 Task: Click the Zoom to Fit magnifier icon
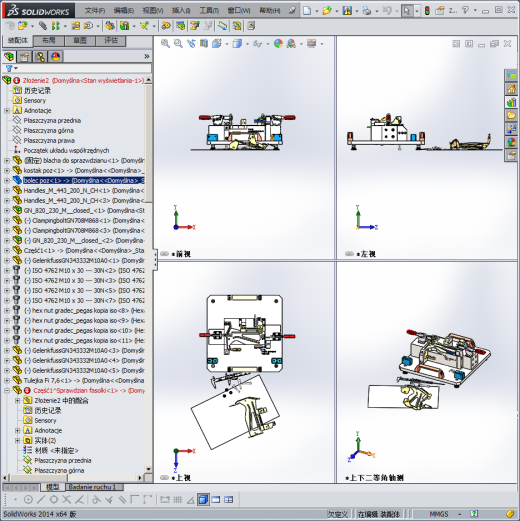165,43
